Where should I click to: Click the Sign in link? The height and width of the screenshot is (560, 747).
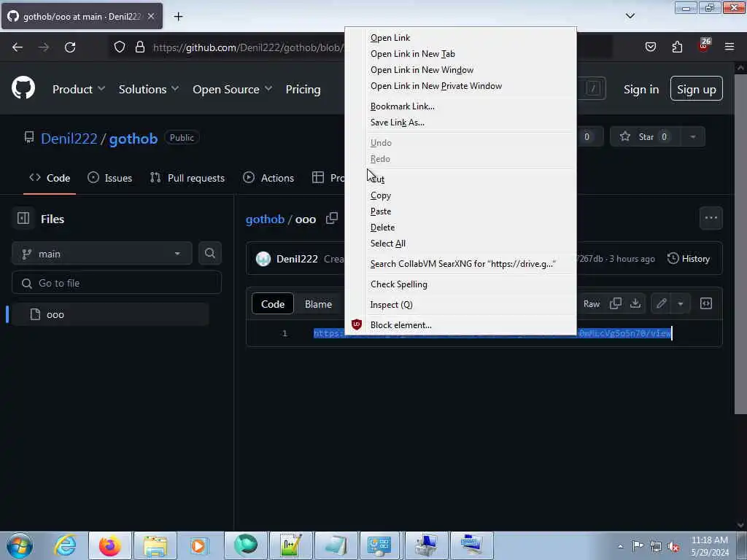point(641,89)
